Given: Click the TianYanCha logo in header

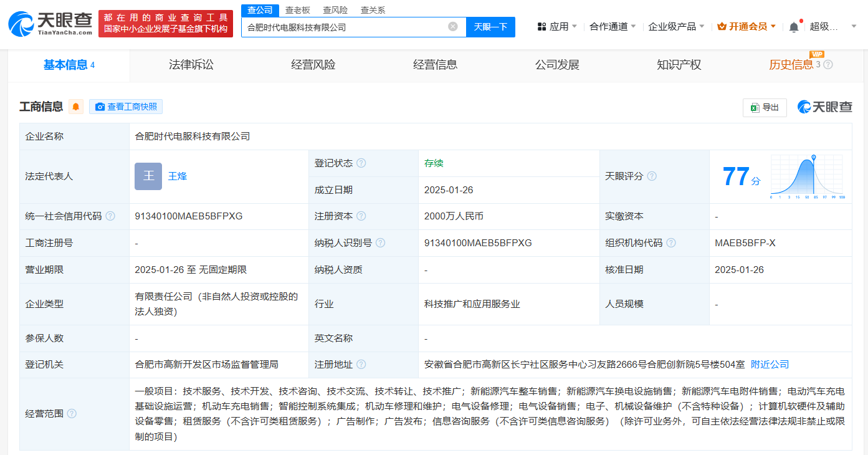Looking at the screenshot, I should [x=49, y=24].
